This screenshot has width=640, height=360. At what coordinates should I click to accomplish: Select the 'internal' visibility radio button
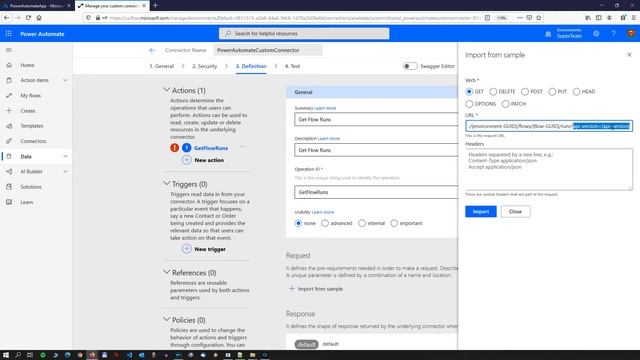pyautogui.click(x=362, y=223)
